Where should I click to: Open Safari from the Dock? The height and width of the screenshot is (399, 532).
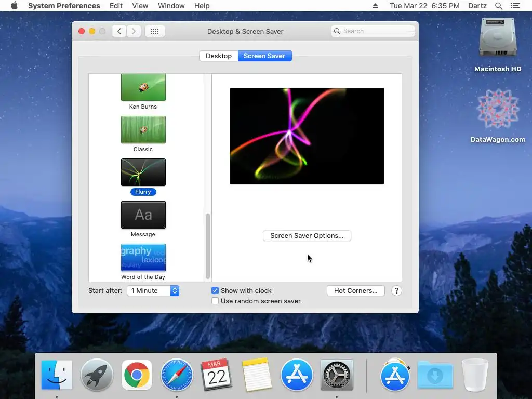177,375
